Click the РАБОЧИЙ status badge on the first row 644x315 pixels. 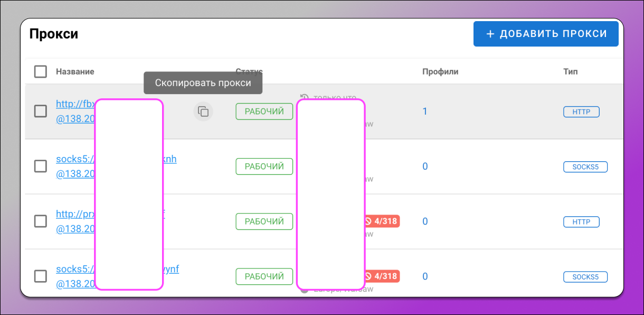click(264, 112)
